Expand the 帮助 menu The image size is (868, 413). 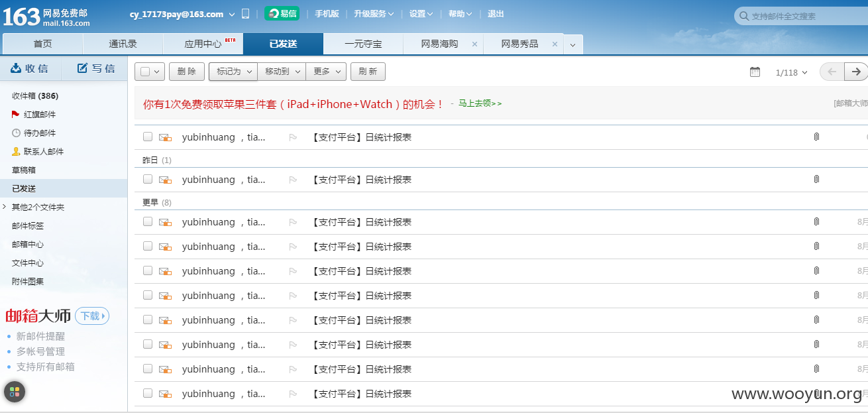pos(461,14)
